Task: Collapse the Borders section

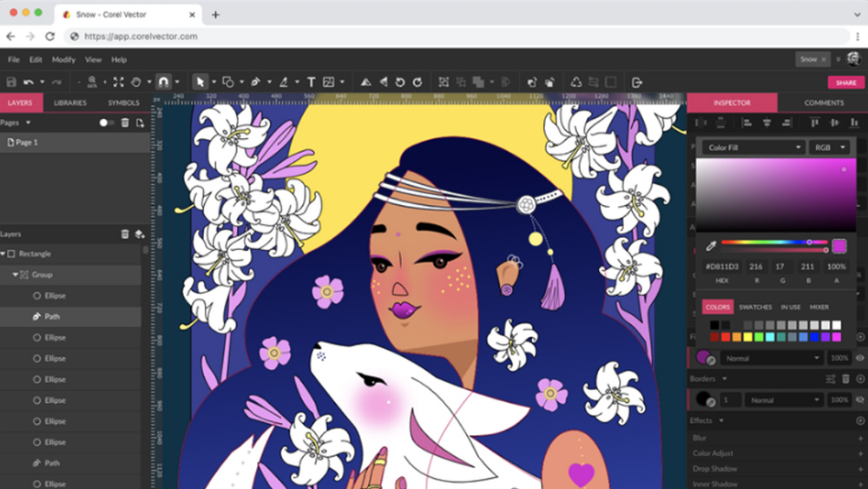Action: coord(724,379)
